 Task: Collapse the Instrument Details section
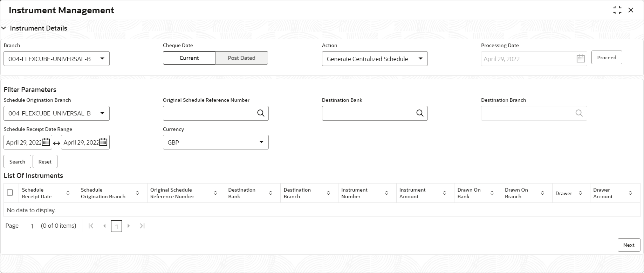coord(4,28)
